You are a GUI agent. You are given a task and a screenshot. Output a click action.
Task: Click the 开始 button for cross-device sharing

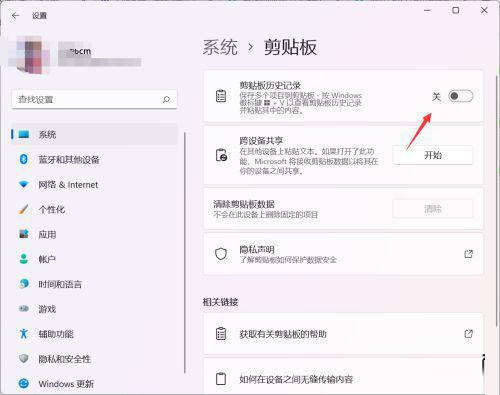coord(433,155)
